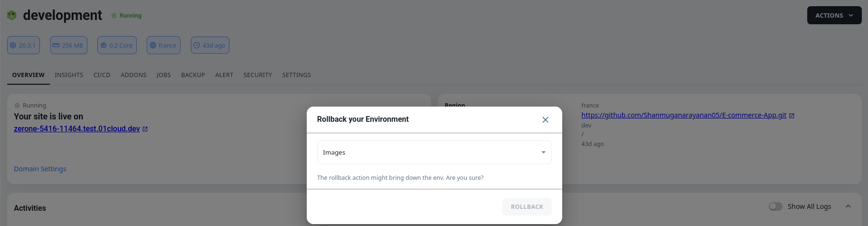The image size is (868, 226).
Task: Click the 'Your site is live on' text
Action: click(48, 117)
